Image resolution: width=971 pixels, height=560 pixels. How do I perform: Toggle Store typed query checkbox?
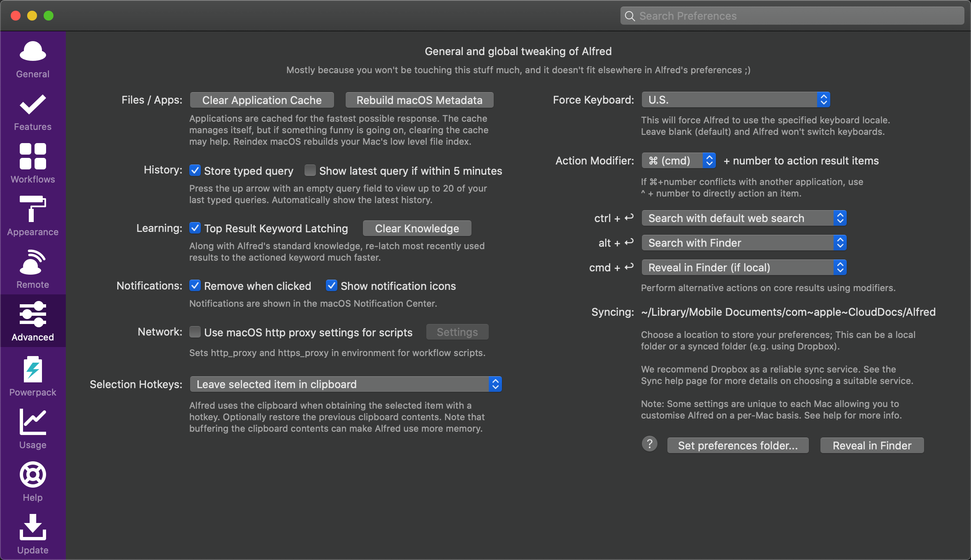195,170
